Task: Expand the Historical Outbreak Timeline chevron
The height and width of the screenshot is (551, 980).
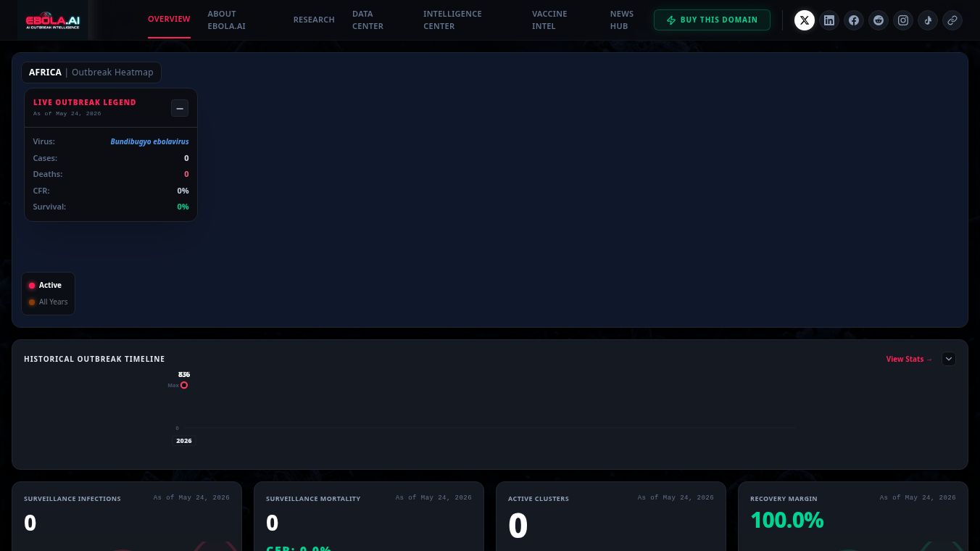Action: (949, 359)
